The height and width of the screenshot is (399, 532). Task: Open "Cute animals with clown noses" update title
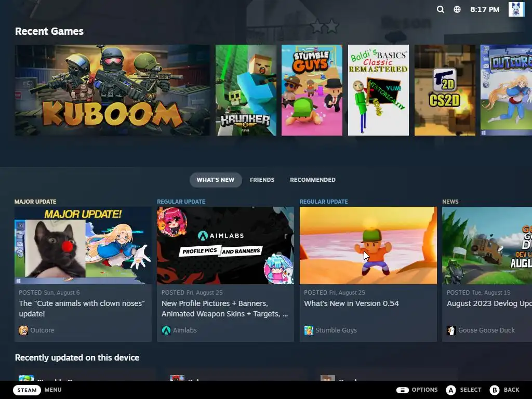tap(82, 309)
